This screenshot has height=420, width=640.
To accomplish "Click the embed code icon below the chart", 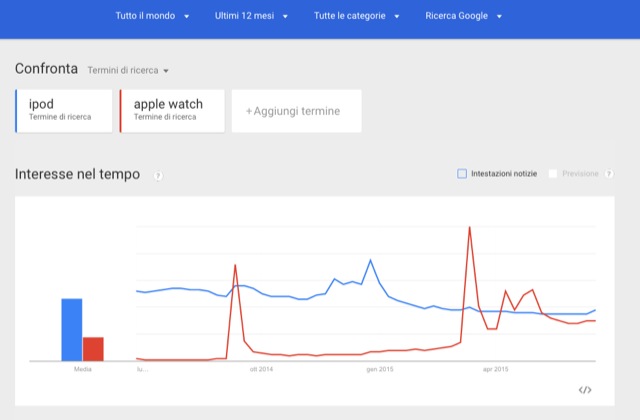I will click(x=585, y=390).
